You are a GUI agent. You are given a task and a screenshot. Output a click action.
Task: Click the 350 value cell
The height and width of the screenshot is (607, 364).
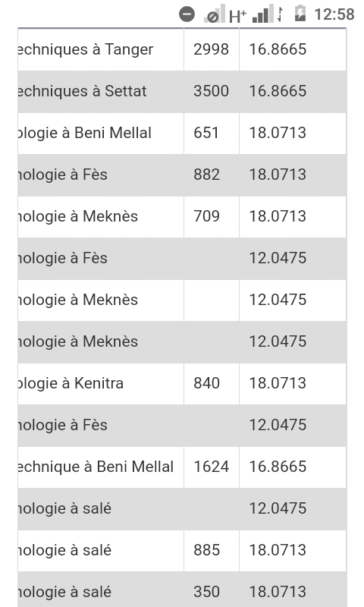pyautogui.click(x=212, y=592)
